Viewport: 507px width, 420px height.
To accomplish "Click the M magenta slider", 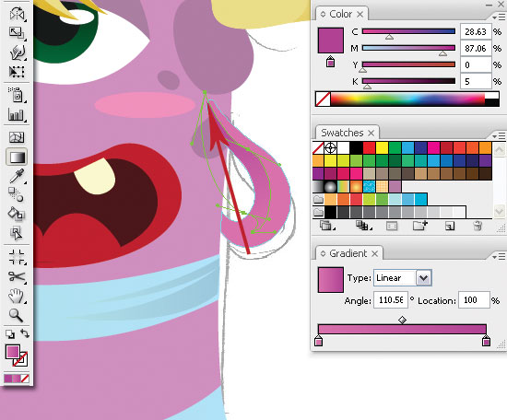I will tap(408, 48).
